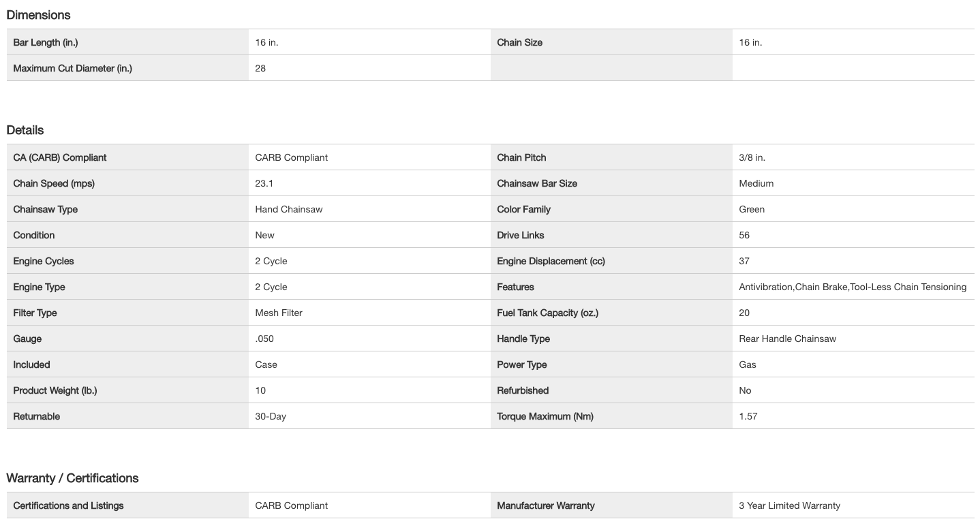Click the Fuel Tank Capacity (oz.) label
This screenshot has height=519, width=980.
point(547,313)
